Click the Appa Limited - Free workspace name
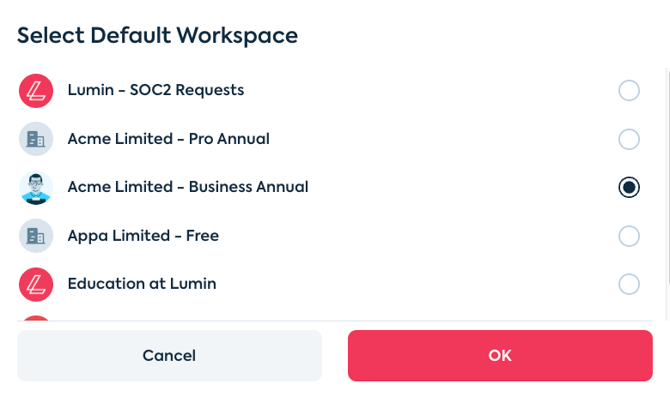The width and height of the screenshot is (670, 402). point(143,236)
